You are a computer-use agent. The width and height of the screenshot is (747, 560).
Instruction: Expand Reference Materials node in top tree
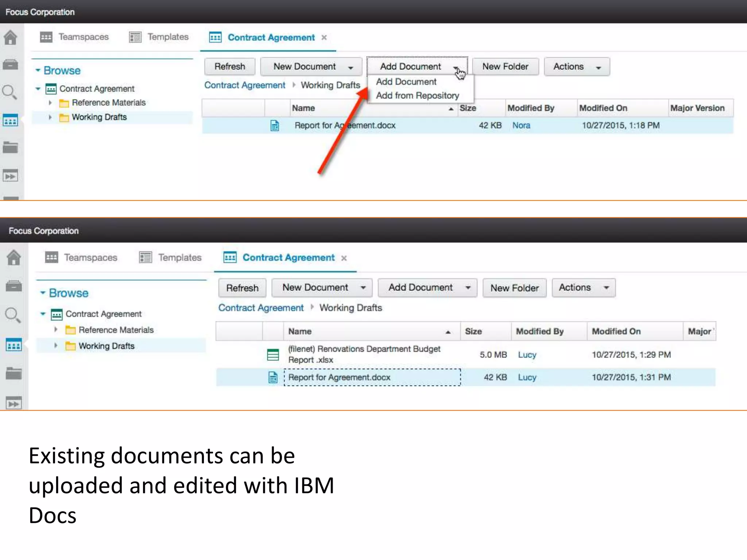pyautogui.click(x=50, y=103)
